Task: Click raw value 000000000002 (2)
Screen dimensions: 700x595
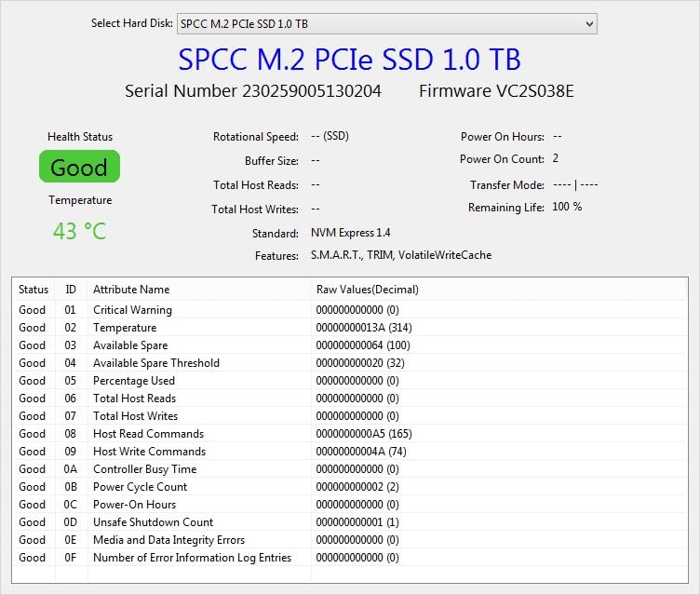Action: click(357, 486)
